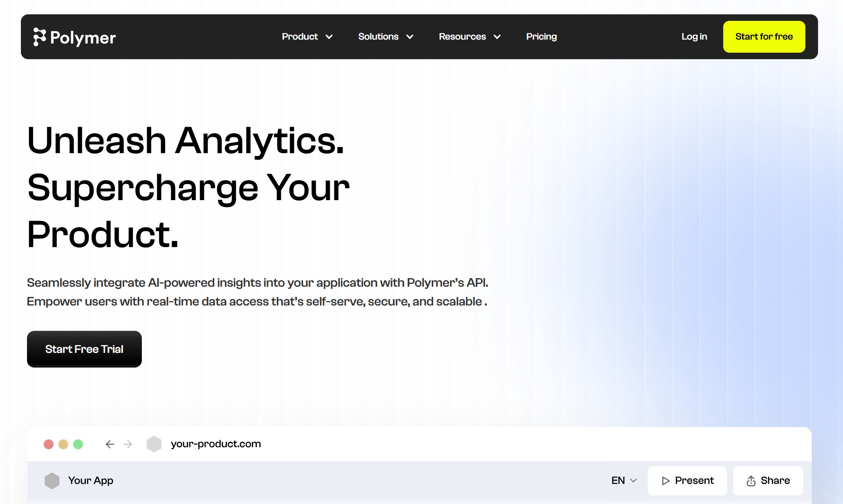Screen dimensions: 843x504
Task: Click the back arrow in mock browser
Action: point(110,444)
